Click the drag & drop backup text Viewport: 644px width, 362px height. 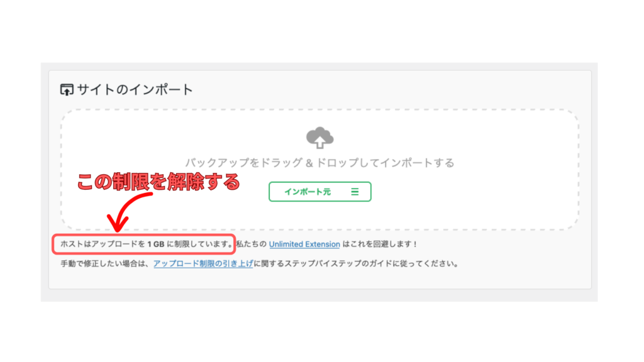(319, 163)
